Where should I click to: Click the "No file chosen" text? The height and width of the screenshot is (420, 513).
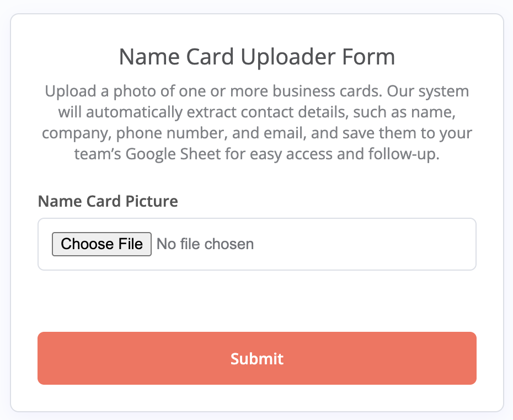pyautogui.click(x=205, y=244)
